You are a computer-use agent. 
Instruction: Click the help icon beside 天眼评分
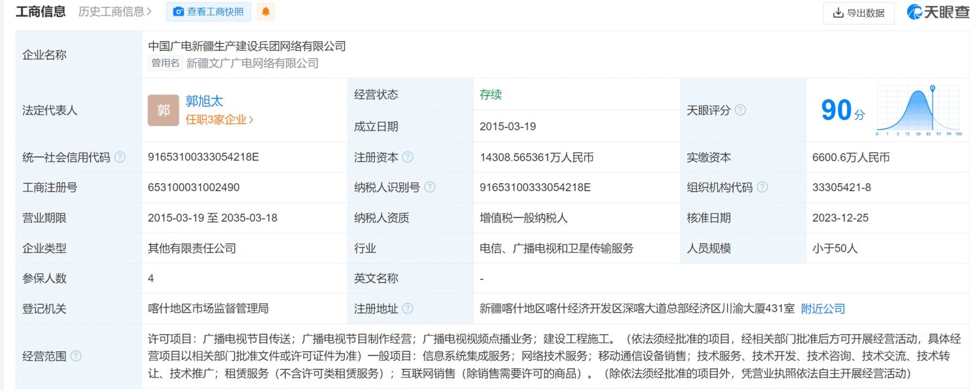tap(741, 110)
